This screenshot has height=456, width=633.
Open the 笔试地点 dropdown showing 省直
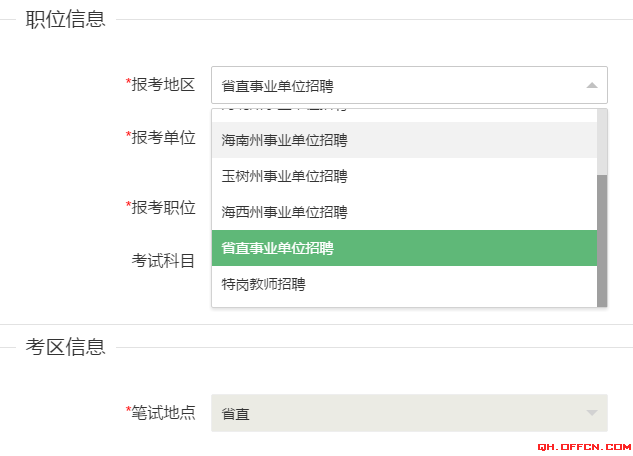409,413
